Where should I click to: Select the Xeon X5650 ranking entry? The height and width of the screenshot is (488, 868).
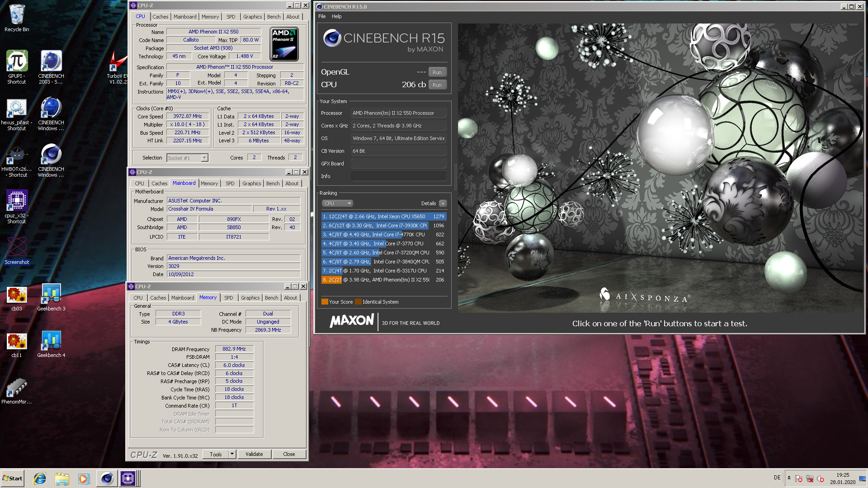(x=384, y=216)
